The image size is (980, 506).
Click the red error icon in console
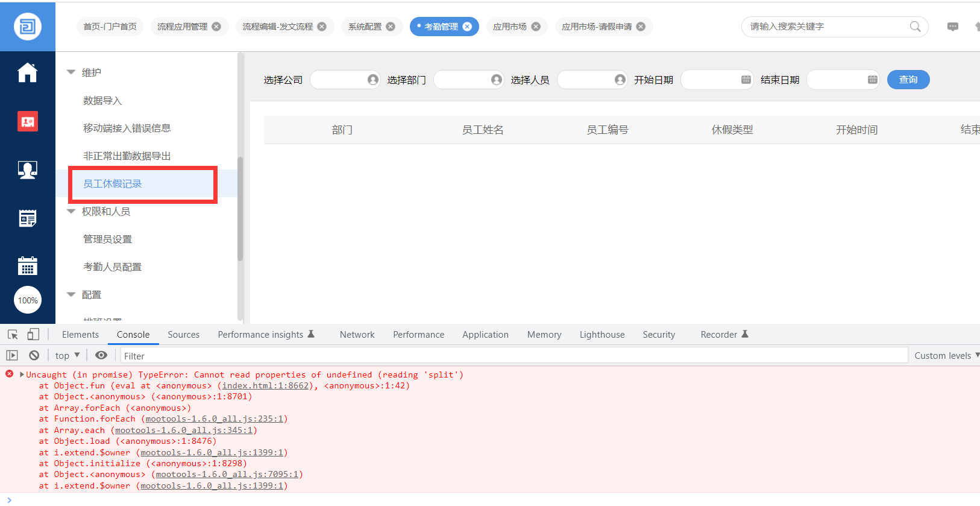(9, 374)
